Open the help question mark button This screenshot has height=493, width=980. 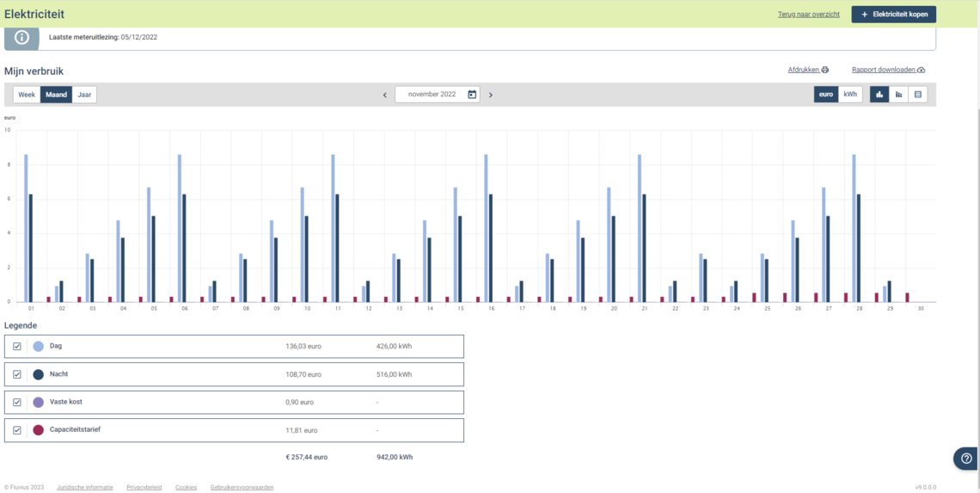coord(966,459)
